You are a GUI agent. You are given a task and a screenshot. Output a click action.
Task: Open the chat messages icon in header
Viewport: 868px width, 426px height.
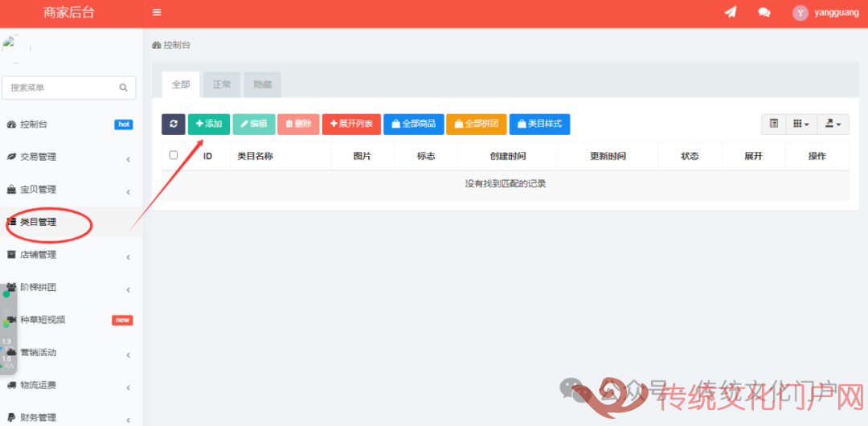[x=764, y=13]
